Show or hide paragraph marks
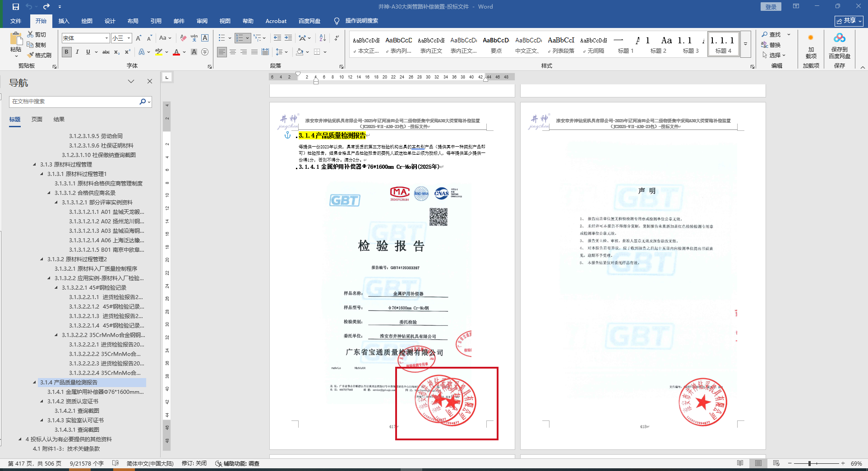The image size is (868, 471). tap(337, 38)
